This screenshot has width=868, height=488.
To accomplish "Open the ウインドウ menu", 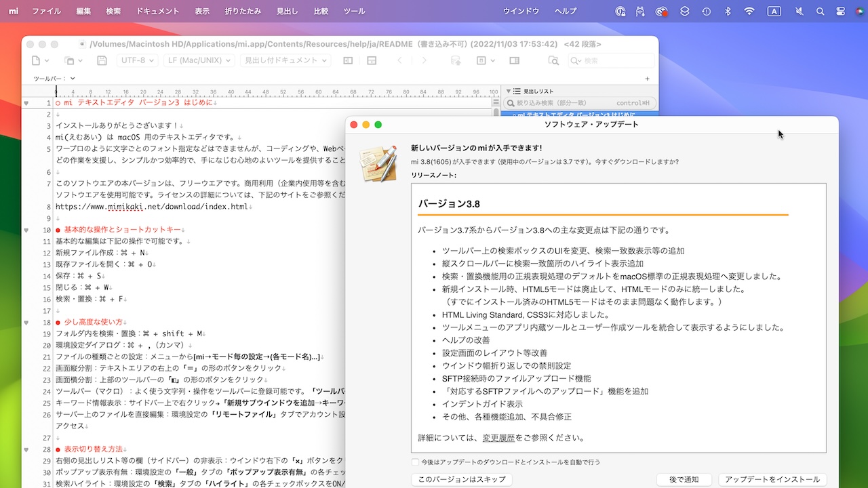I will (x=521, y=11).
